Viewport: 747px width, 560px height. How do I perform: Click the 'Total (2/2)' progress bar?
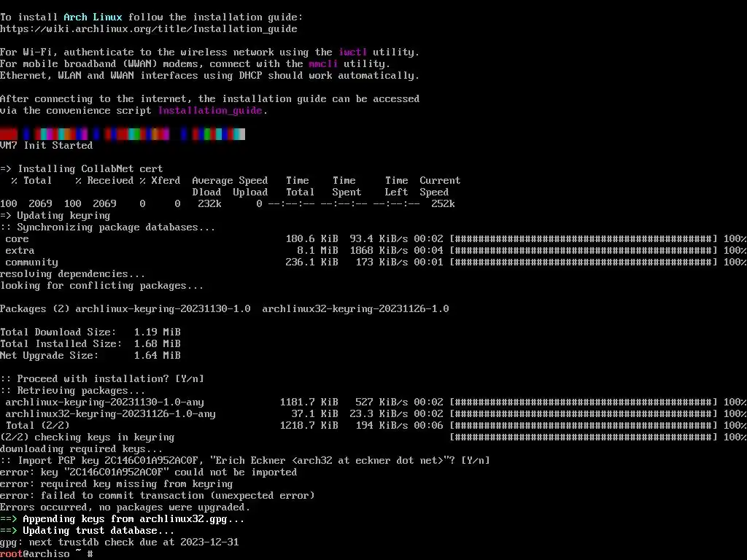pos(583,426)
